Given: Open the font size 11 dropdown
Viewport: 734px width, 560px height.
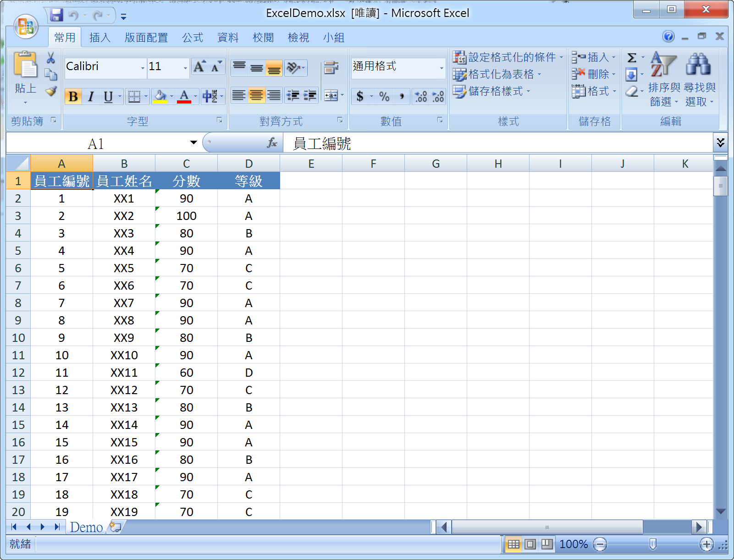Looking at the screenshot, I should click(185, 68).
